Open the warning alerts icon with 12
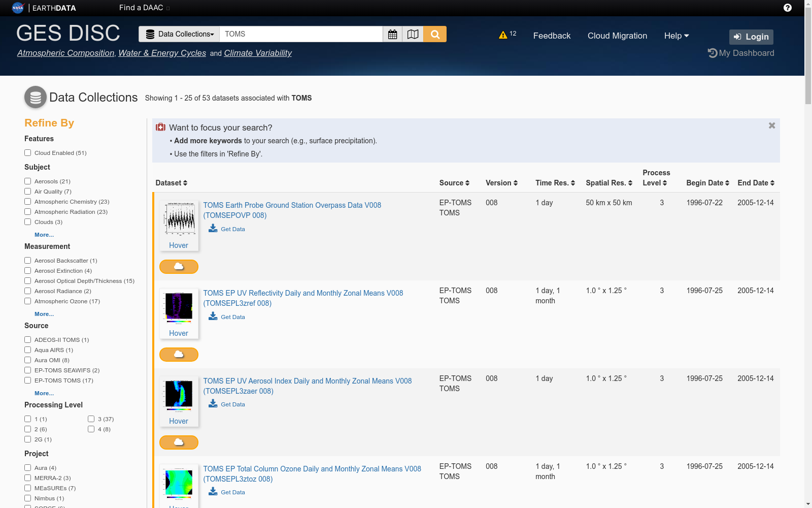This screenshot has height=508, width=812. (503, 35)
